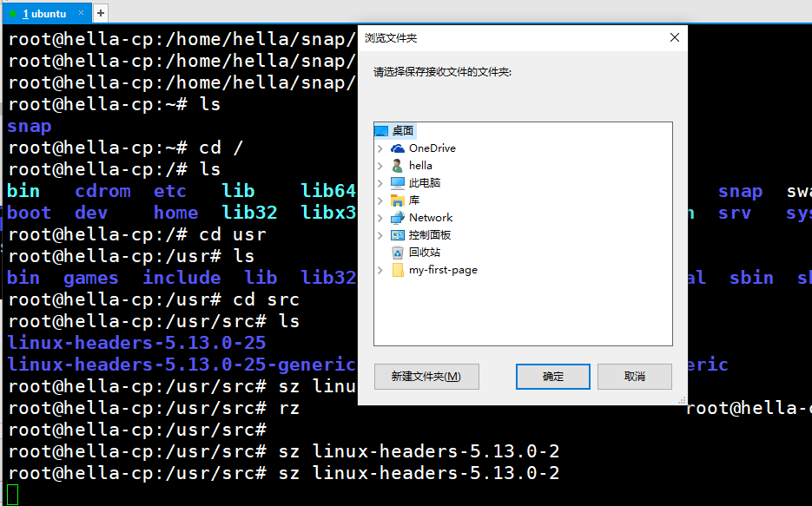The height and width of the screenshot is (506, 812).
Task: Click the dialog resize grip corner
Action: tap(682, 400)
